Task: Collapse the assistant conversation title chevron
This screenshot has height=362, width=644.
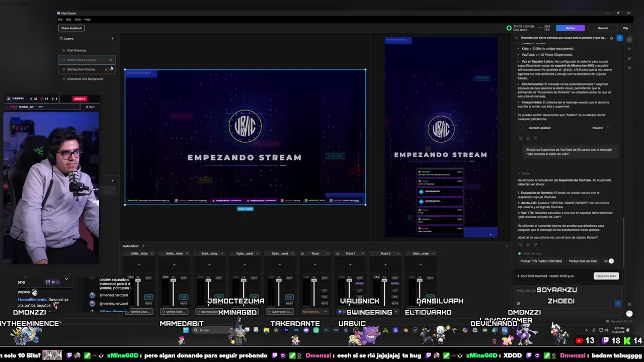Action: pyautogui.click(x=516, y=38)
